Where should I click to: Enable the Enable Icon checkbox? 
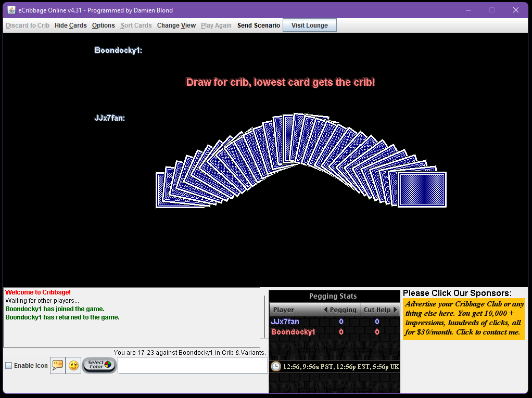(x=9, y=366)
